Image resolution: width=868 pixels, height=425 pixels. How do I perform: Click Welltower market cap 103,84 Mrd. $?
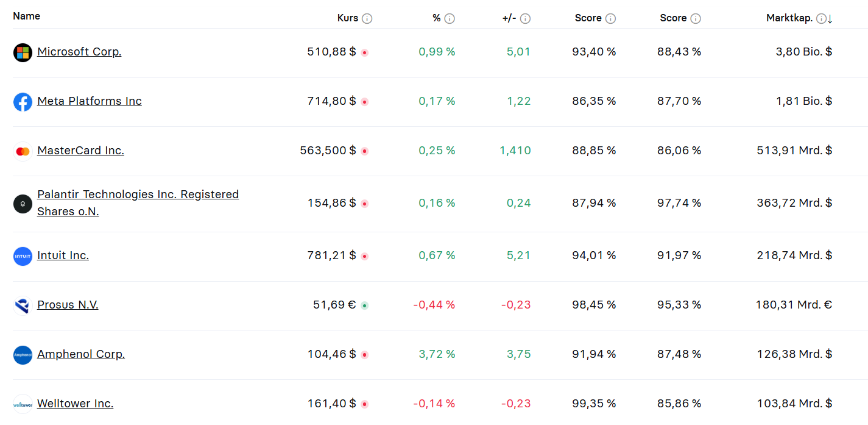[x=794, y=403]
